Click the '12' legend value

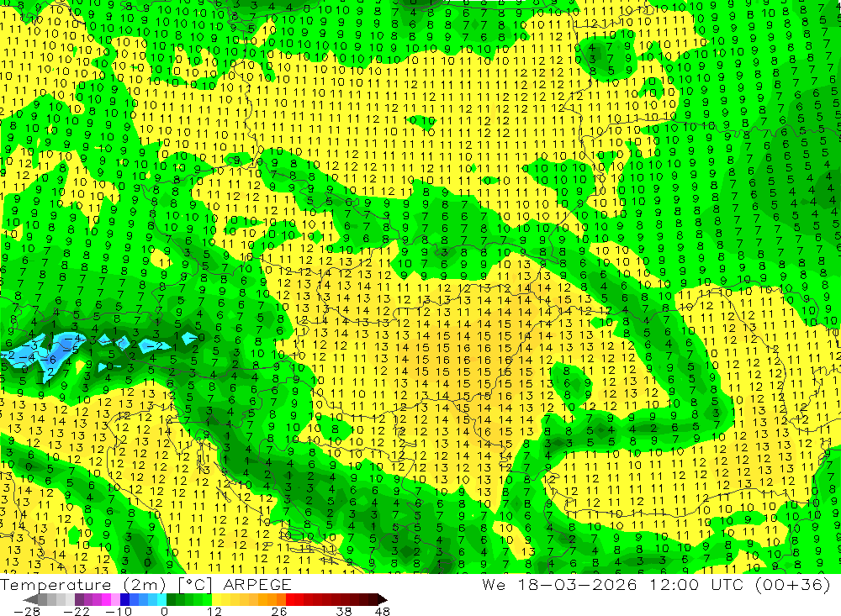point(214,611)
